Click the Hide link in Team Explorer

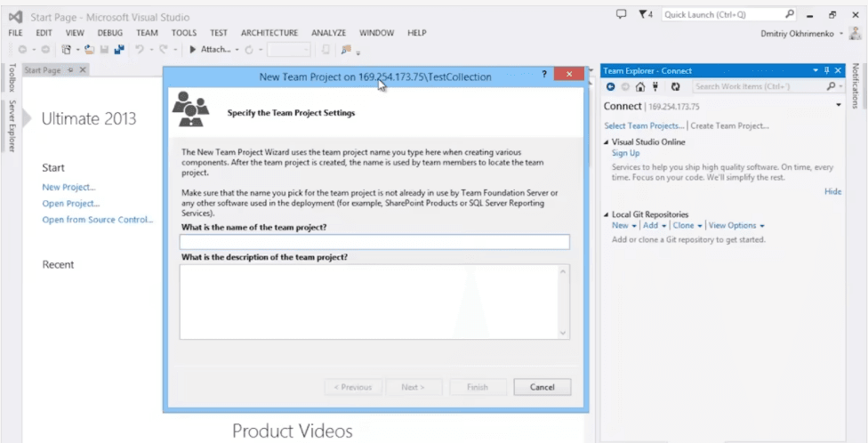[832, 191]
